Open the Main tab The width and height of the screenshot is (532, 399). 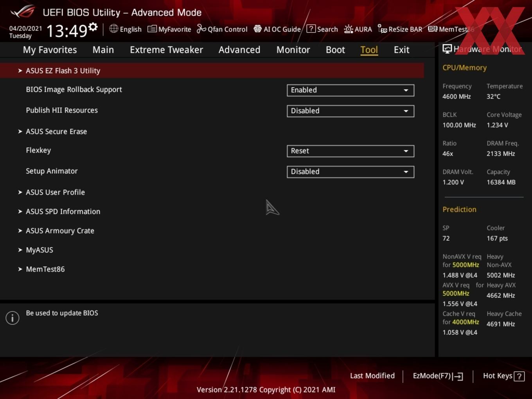[103, 50]
